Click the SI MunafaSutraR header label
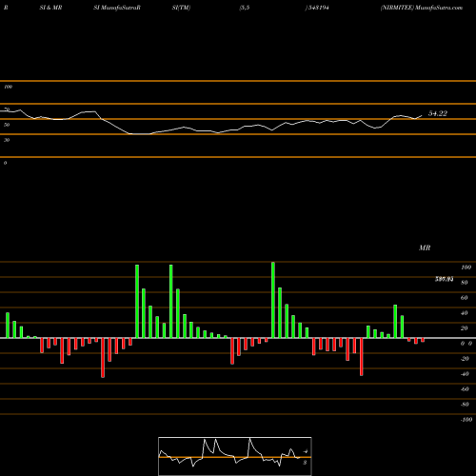This screenshot has height=476, width=476. click(117, 8)
